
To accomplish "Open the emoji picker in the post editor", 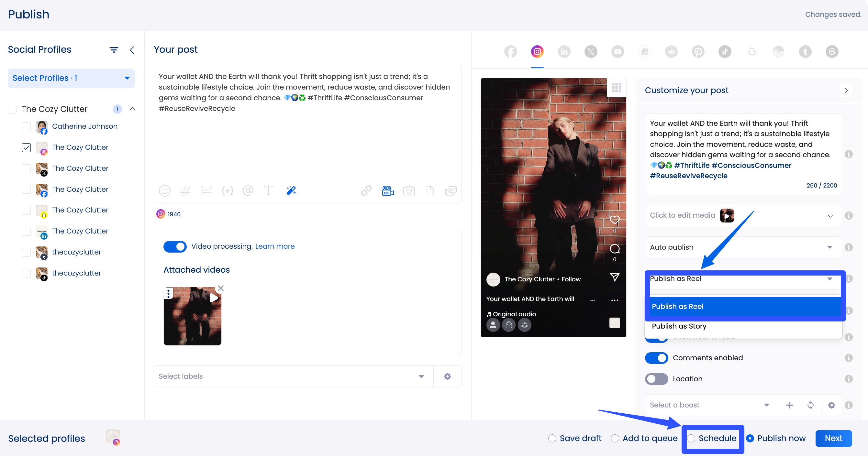I will [165, 190].
